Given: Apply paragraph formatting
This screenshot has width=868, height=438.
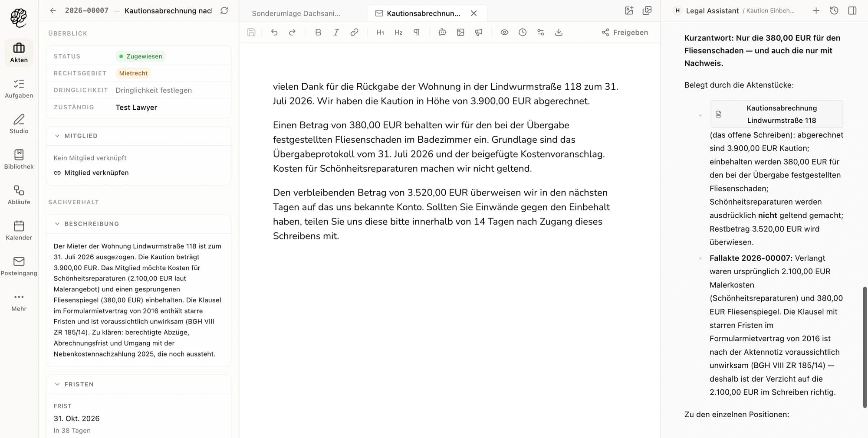Looking at the screenshot, I should [416, 32].
